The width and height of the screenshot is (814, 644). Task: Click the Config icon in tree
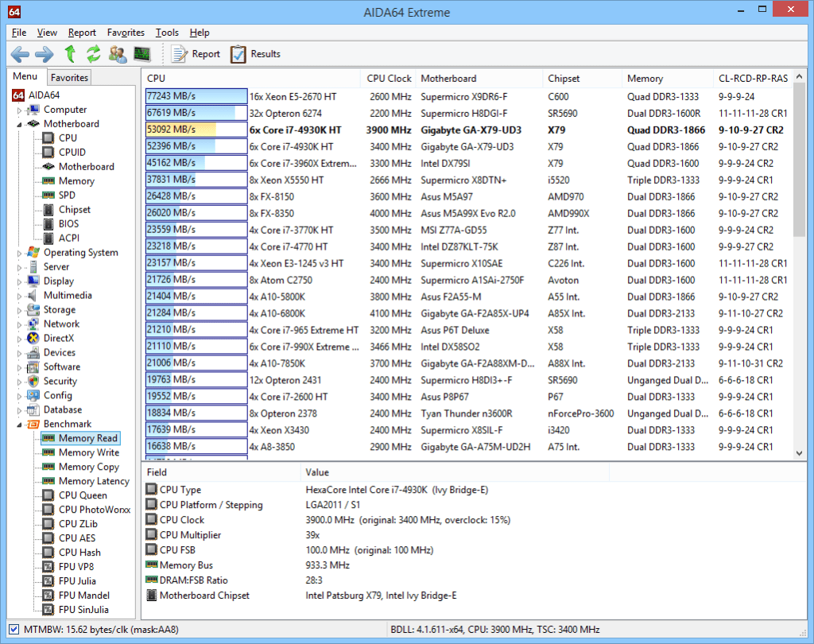coord(33,395)
